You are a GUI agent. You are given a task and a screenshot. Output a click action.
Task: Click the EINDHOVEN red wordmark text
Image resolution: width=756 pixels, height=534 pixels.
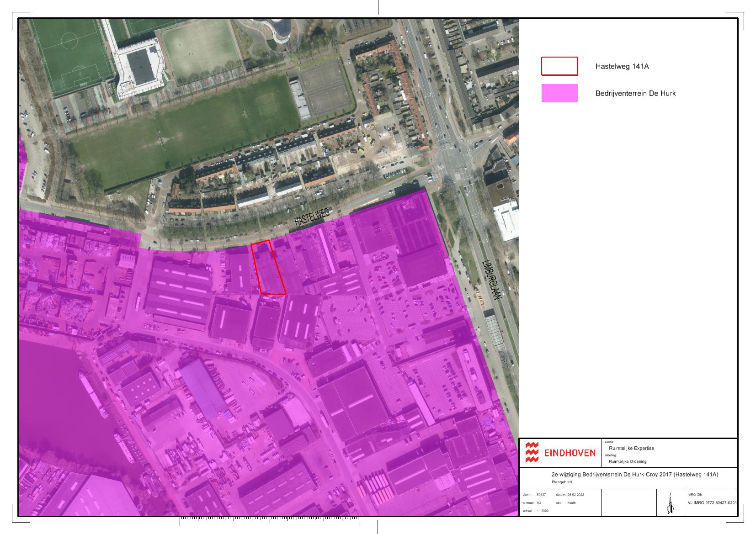tap(570, 453)
